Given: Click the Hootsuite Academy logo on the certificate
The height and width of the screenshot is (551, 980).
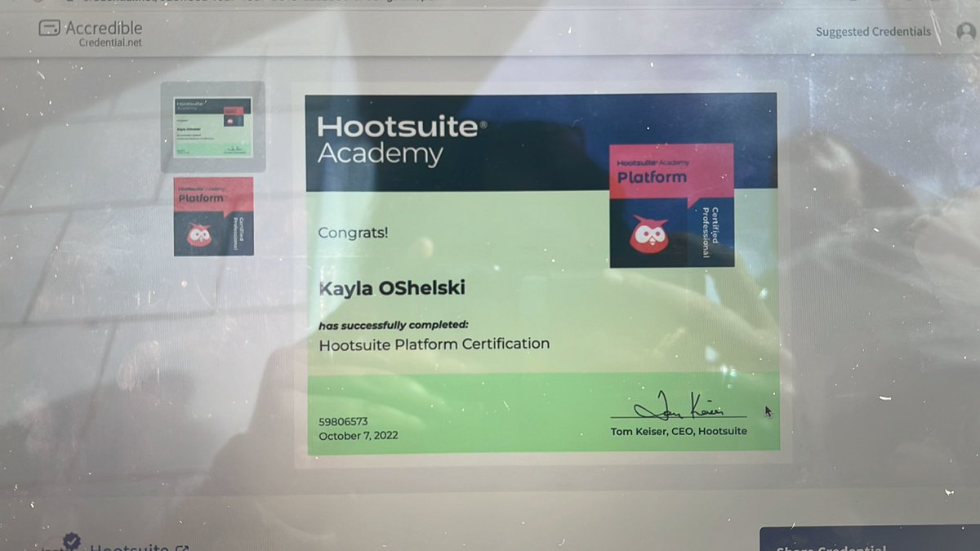Looking at the screenshot, I should pos(402,140).
